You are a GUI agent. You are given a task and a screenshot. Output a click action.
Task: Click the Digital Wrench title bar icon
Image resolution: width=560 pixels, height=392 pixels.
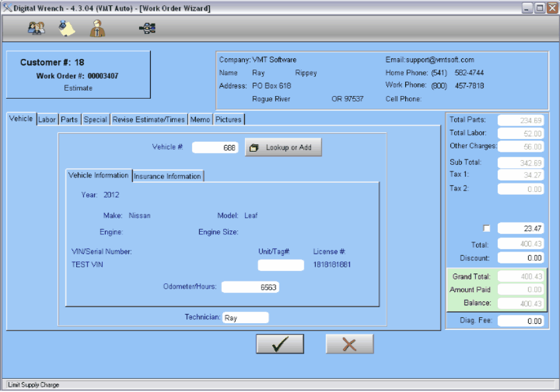7,7
